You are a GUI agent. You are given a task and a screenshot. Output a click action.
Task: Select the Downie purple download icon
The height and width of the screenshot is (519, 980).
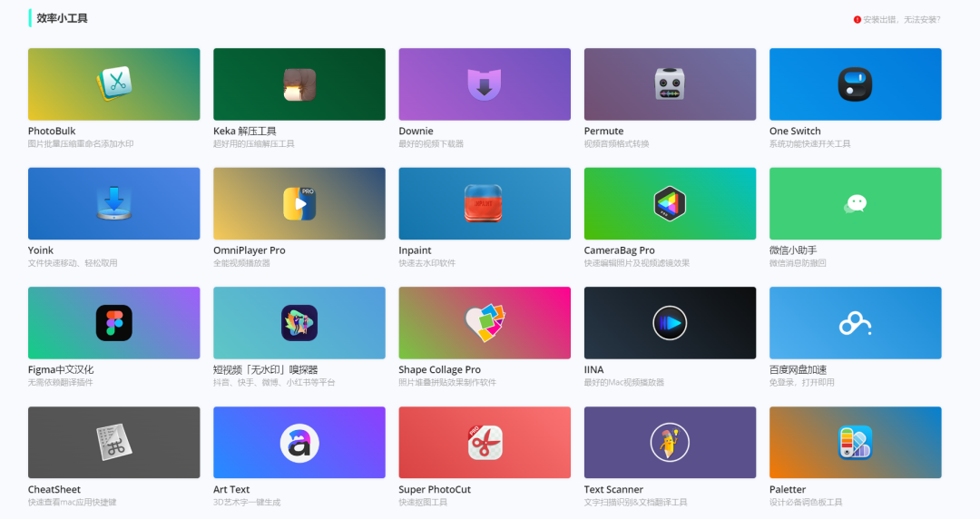(485, 84)
